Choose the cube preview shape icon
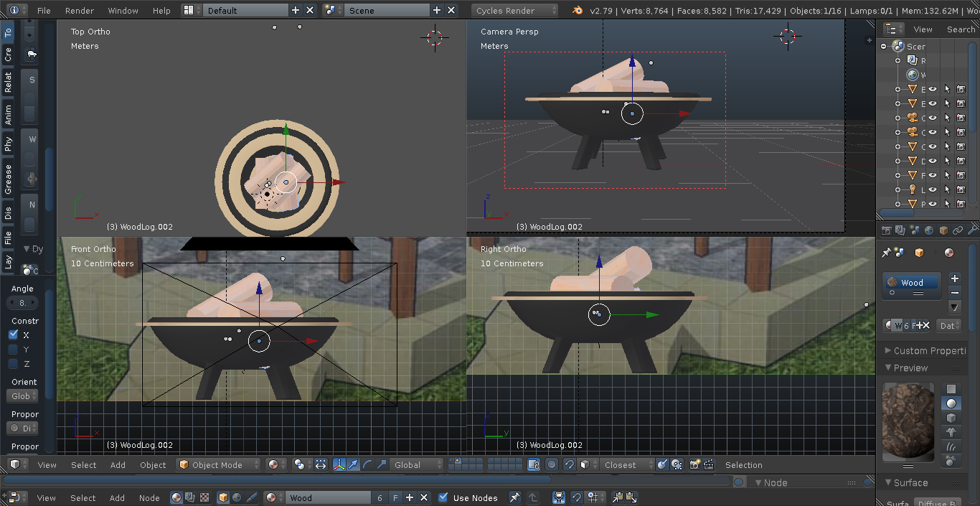Image resolution: width=980 pixels, height=506 pixels. (x=951, y=418)
